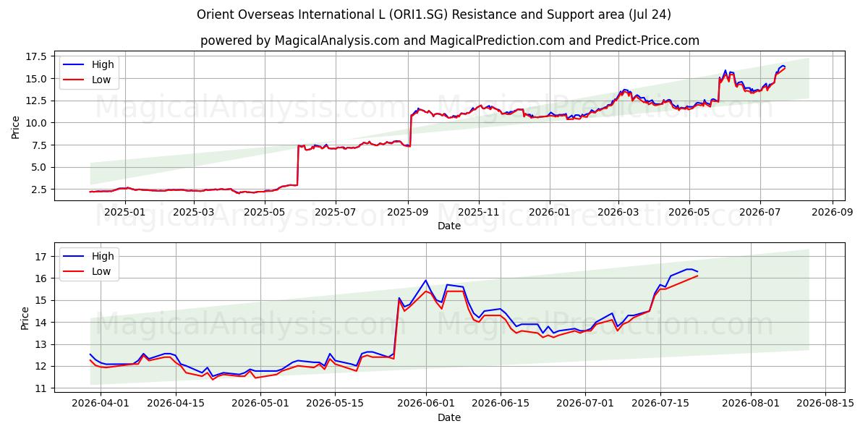Screen dimensions: 868x434
Task: Click 'Low' in the bottom chart legend
Action: coord(101,271)
